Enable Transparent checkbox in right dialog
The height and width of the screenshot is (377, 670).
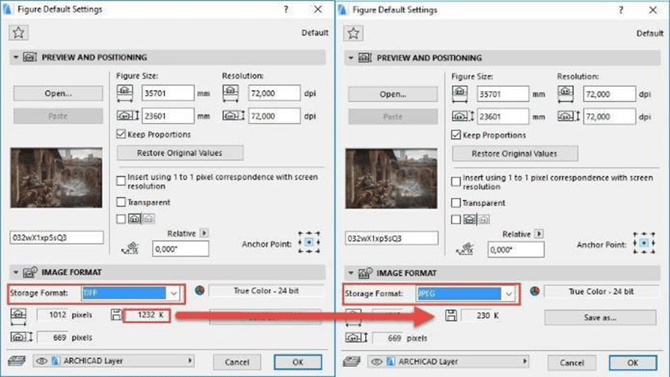[x=456, y=203]
